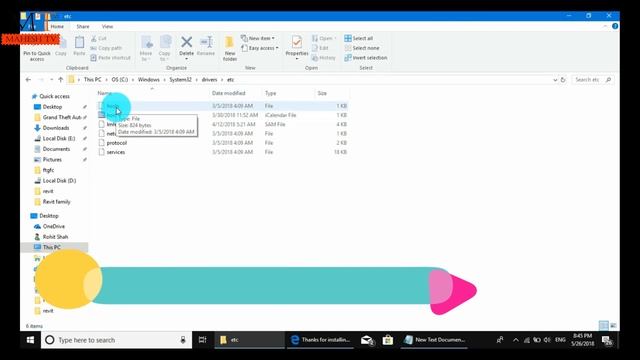Select the Home ribbon tab
Screen dimensions: 640x360
57,27
